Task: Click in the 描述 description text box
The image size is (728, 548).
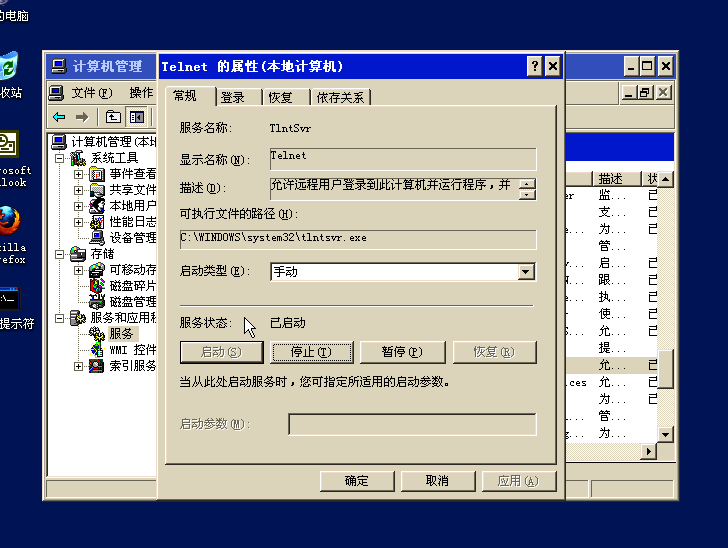Action: (x=394, y=189)
